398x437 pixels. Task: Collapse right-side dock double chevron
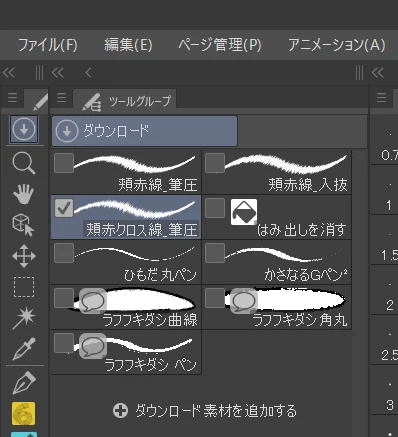click(x=377, y=72)
